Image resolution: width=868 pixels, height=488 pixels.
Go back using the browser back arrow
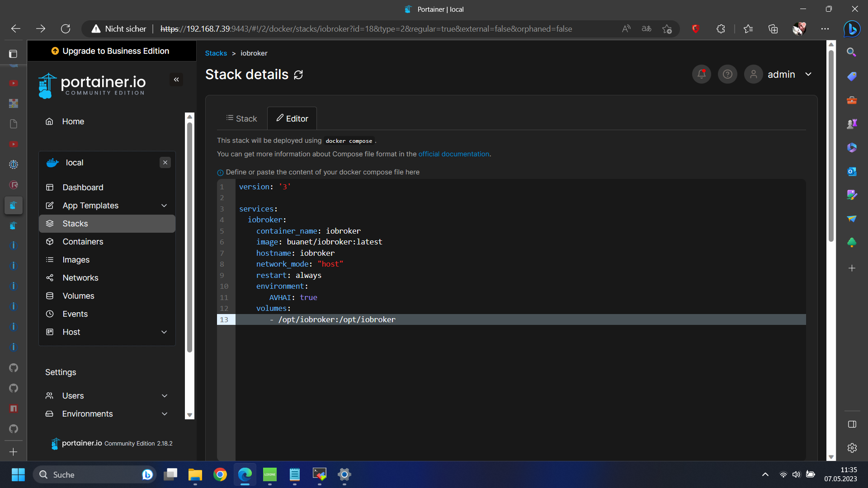[16, 29]
